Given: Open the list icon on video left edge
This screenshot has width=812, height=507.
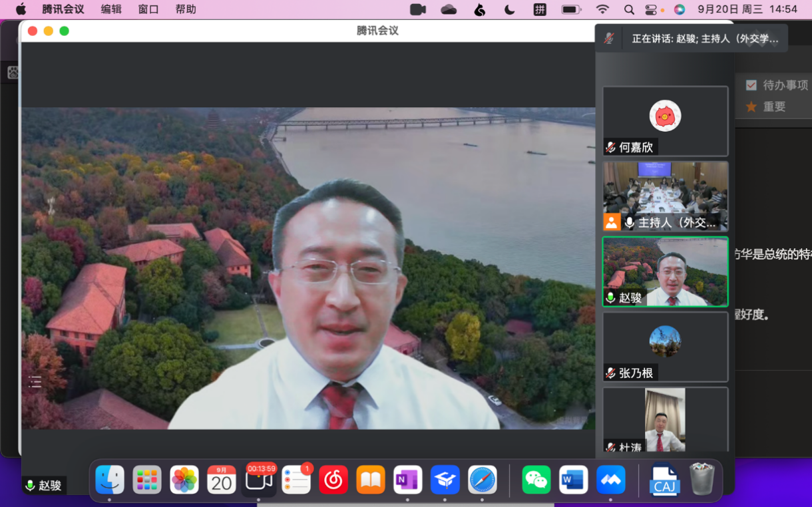Looking at the screenshot, I should point(35,381).
